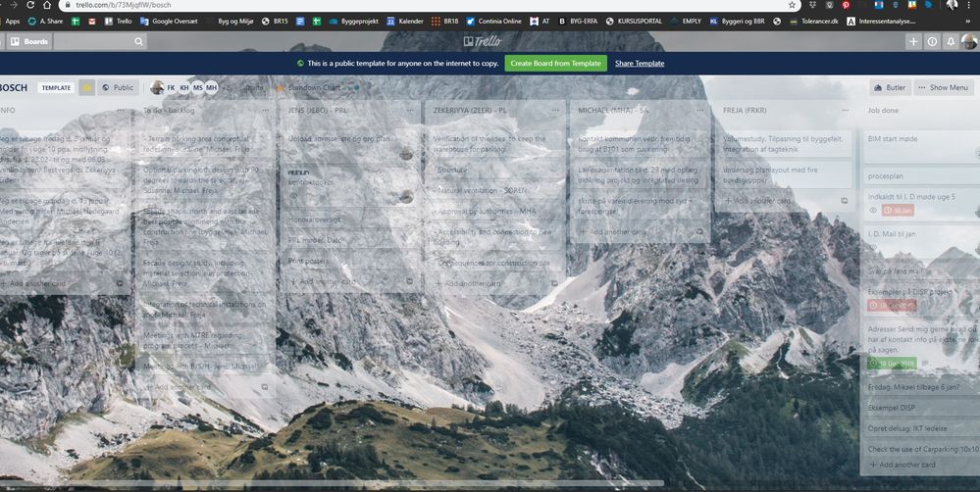The image size is (980, 492).
Task: Click card template icon in FREJA list
Action: (845, 200)
